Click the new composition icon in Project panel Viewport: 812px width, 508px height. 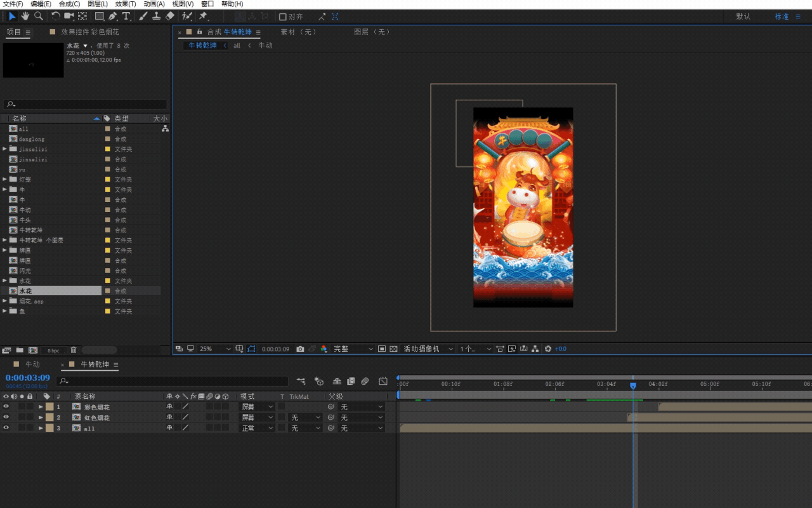coord(33,350)
